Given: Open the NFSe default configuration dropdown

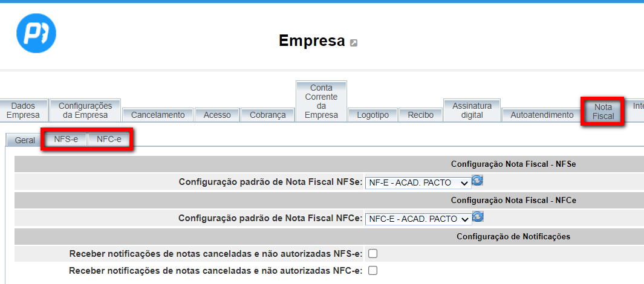Looking at the screenshot, I should [x=417, y=182].
